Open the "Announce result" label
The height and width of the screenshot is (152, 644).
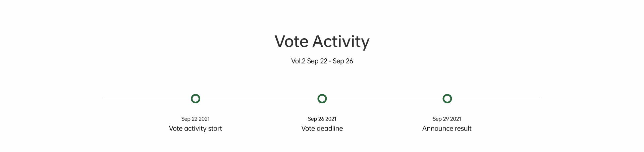coord(447,129)
